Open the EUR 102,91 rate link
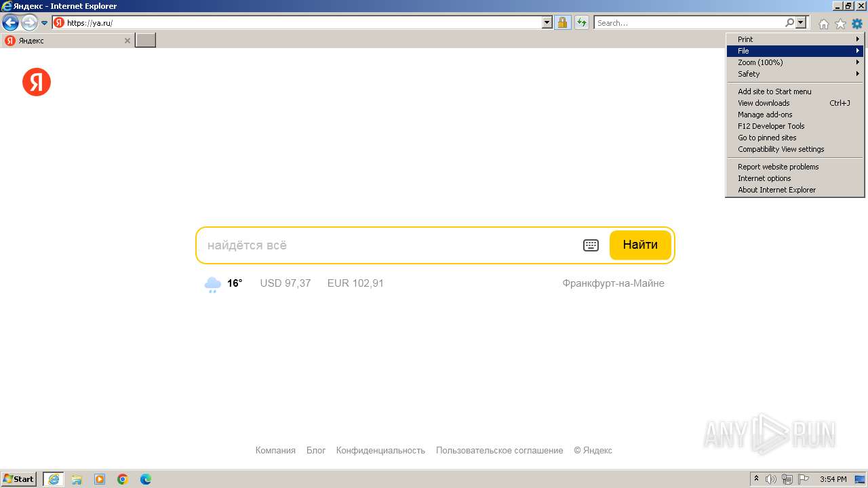Screen dimensions: 868x488 pyautogui.click(x=355, y=283)
